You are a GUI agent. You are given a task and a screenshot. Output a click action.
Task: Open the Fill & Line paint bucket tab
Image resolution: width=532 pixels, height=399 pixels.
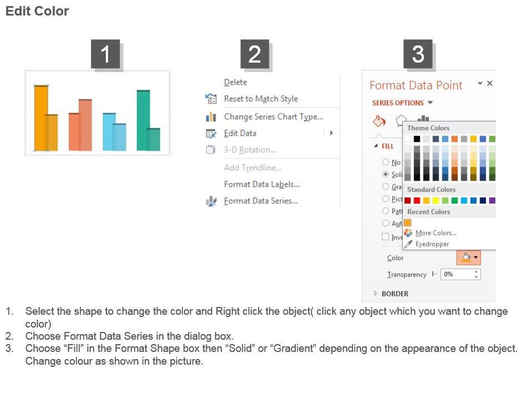click(x=379, y=121)
